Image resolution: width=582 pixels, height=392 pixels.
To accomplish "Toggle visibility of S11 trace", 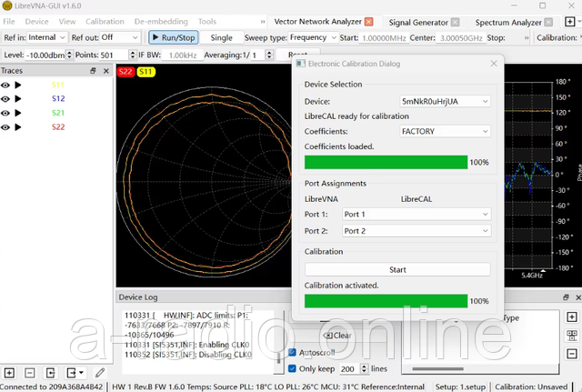I will click(x=5, y=85).
